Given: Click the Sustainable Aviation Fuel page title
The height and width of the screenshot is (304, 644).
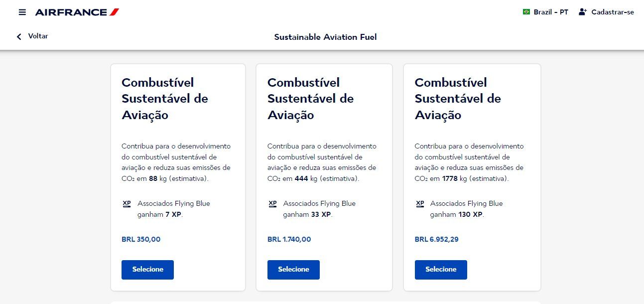Looking at the screenshot, I should coord(325,37).
